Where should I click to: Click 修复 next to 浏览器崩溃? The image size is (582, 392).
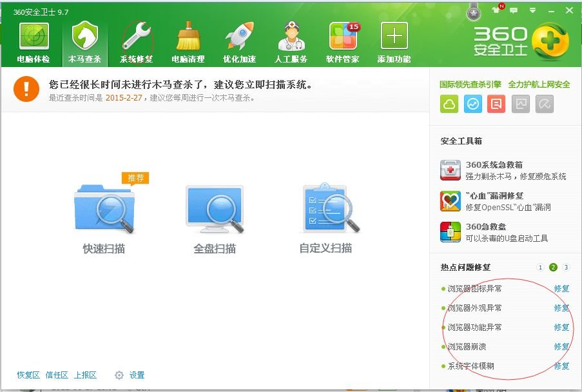pyautogui.click(x=560, y=346)
